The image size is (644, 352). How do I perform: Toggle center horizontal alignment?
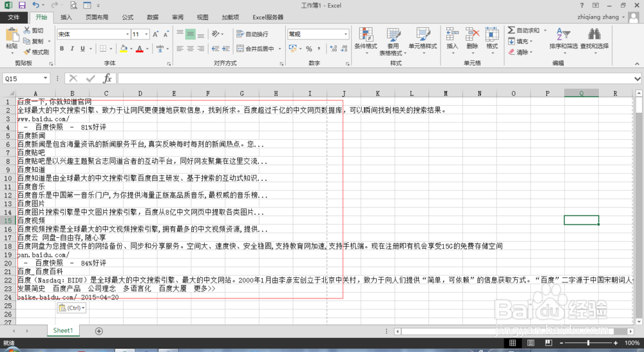(x=190, y=48)
